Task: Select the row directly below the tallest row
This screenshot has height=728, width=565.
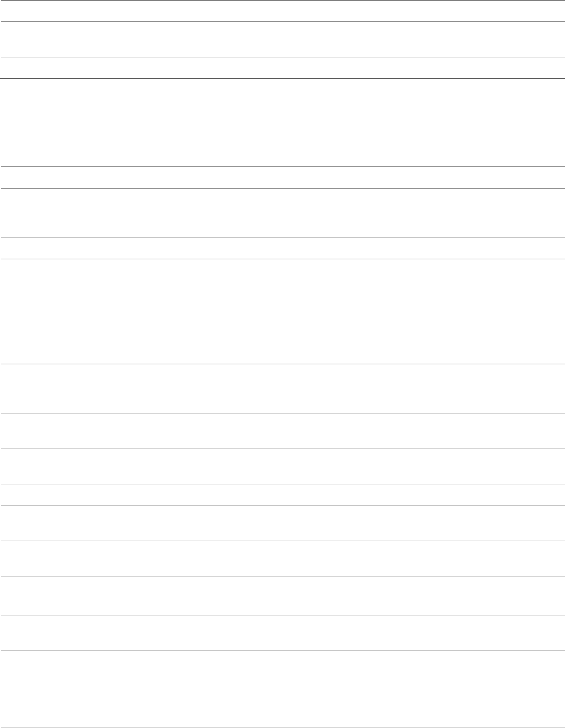Action: tap(282, 389)
